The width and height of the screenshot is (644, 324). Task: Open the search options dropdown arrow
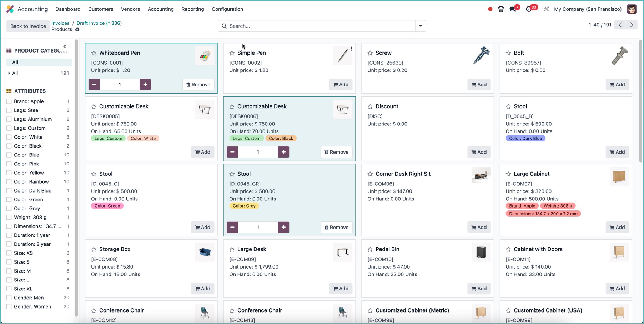coord(421,26)
